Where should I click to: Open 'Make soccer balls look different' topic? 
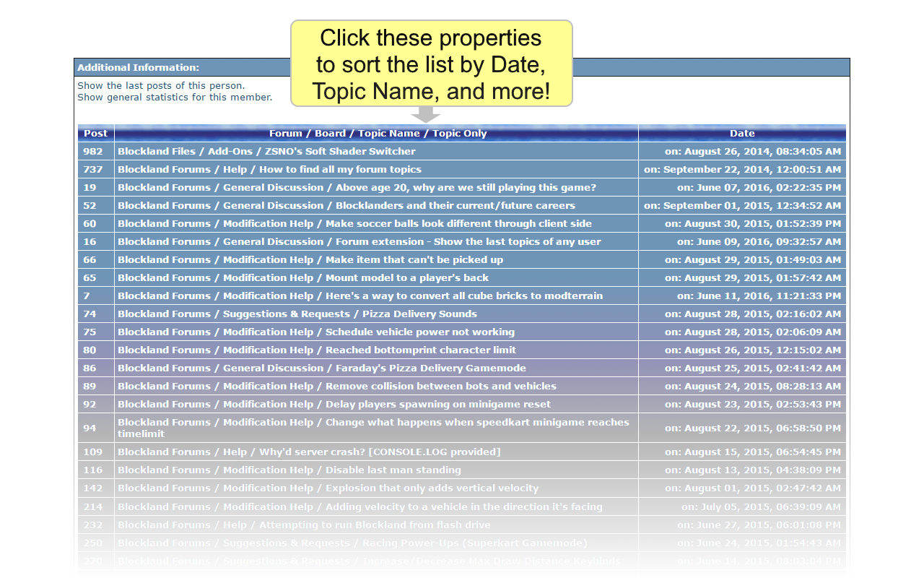[458, 223]
